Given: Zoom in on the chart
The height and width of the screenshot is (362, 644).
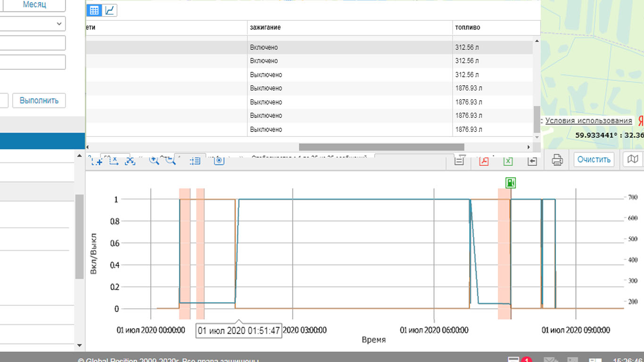Looking at the screenshot, I should tap(154, 161).
